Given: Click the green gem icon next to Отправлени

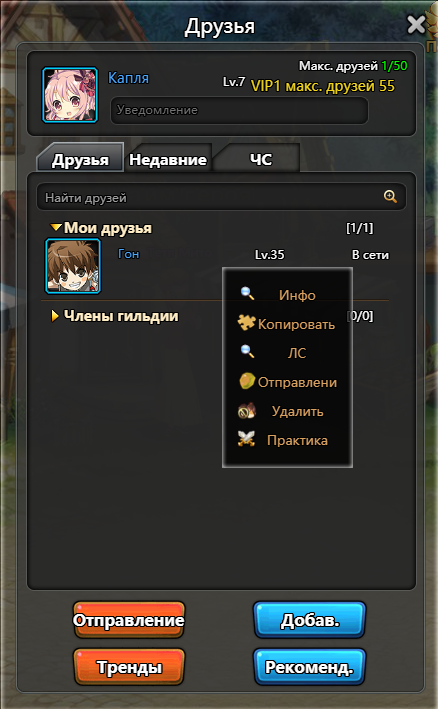Looking at the screenshot, I should pyautogui.click(x=247, y=381).
